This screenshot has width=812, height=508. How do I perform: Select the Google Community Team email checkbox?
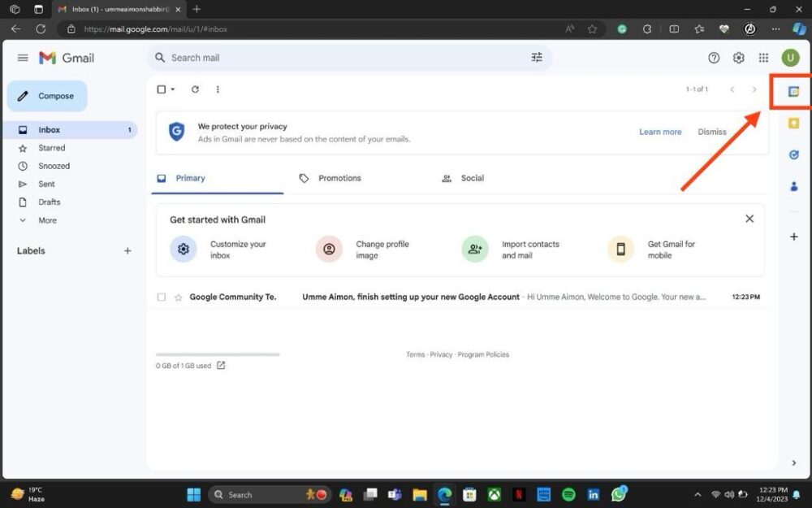[161, 297]
